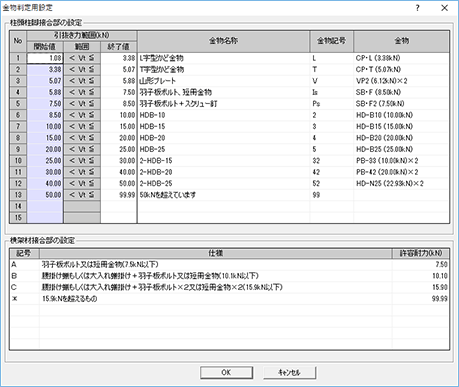Select hardware name 山形プレート

click(223, 81)
